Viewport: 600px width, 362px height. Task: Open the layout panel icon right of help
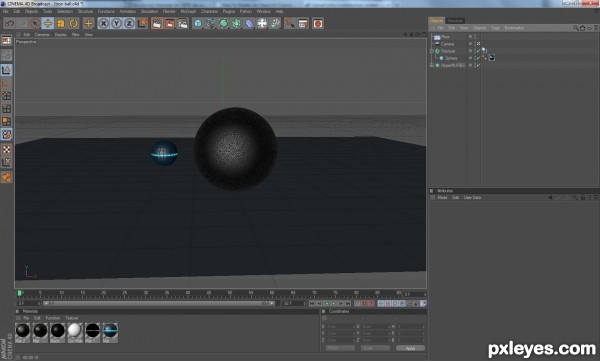pyautogui.click(x=303, y=24)
